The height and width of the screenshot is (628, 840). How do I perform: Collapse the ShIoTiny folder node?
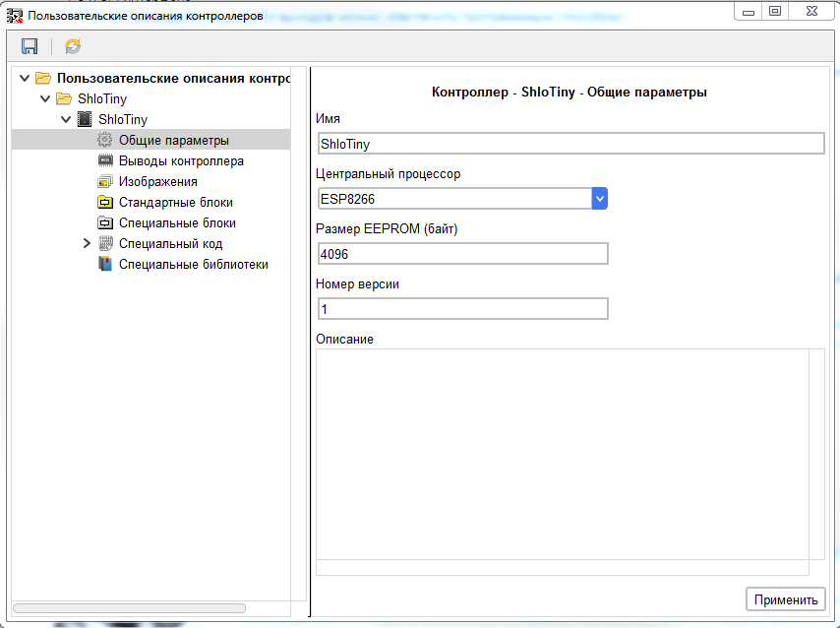click(45, 98)
